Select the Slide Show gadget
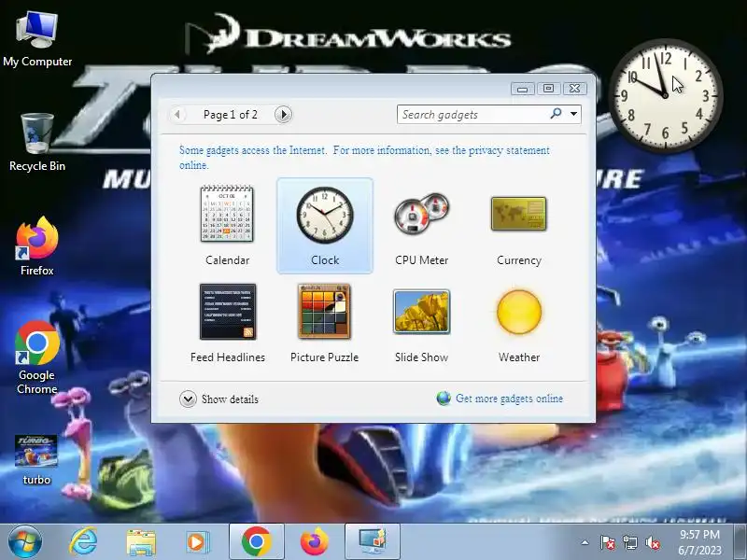 point(422,323)
